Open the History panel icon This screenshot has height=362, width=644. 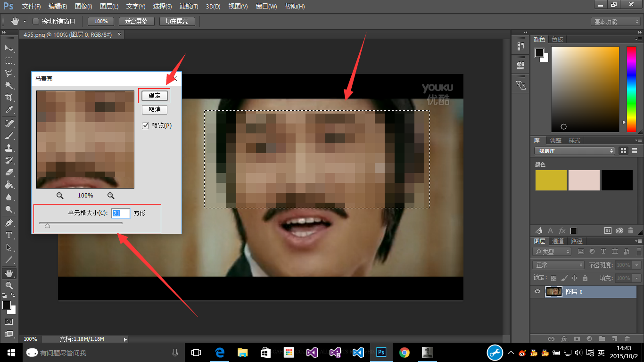coord(520,46)
